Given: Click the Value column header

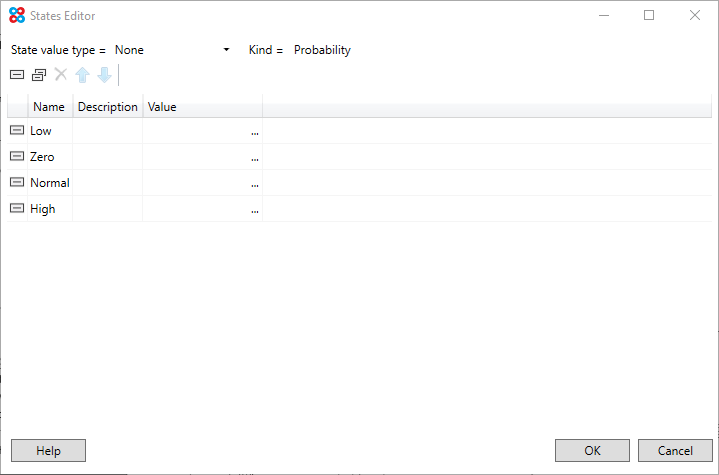Looking at the screenshot, I should coord(162,107).
